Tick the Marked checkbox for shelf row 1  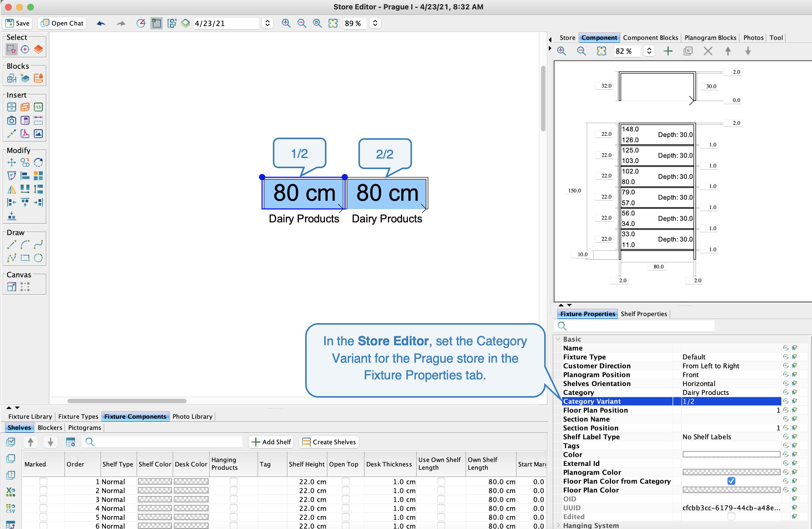coord(43,481)
